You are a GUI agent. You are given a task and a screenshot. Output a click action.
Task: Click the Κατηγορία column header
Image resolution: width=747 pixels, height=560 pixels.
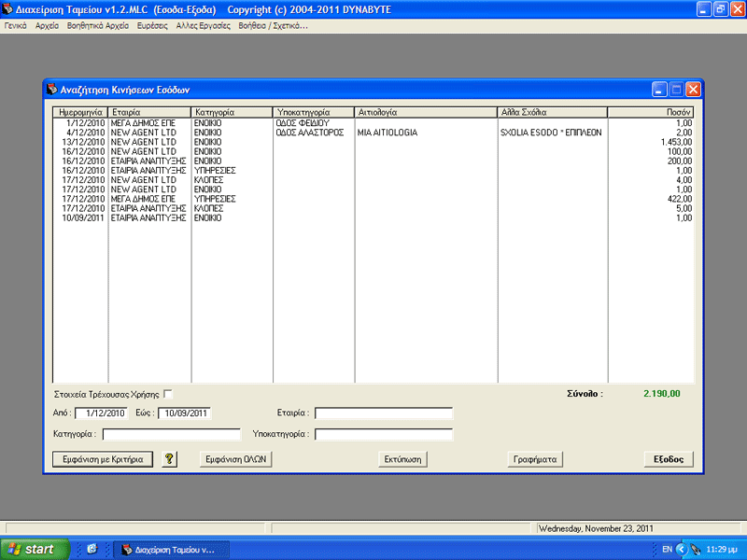[x=232, y=112]
